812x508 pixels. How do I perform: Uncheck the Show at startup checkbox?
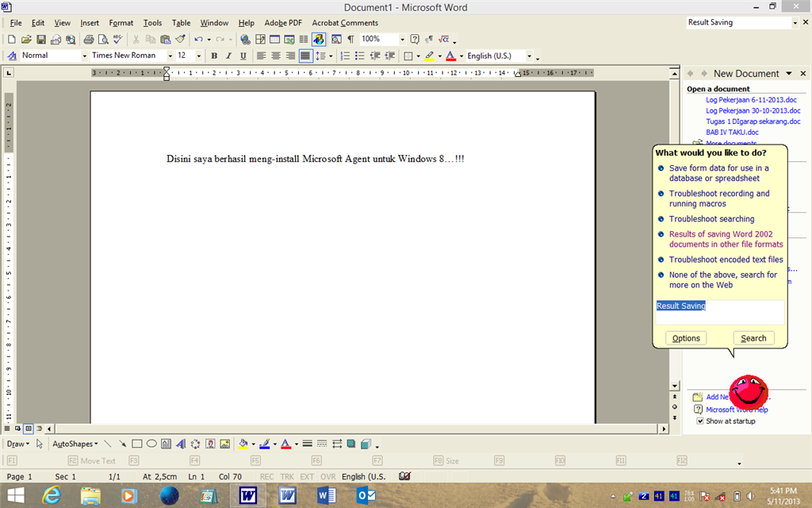coord(700,421)
